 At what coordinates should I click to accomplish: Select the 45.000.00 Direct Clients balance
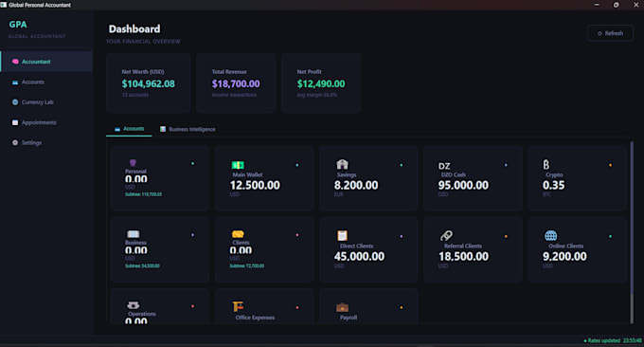click(359, 257)
